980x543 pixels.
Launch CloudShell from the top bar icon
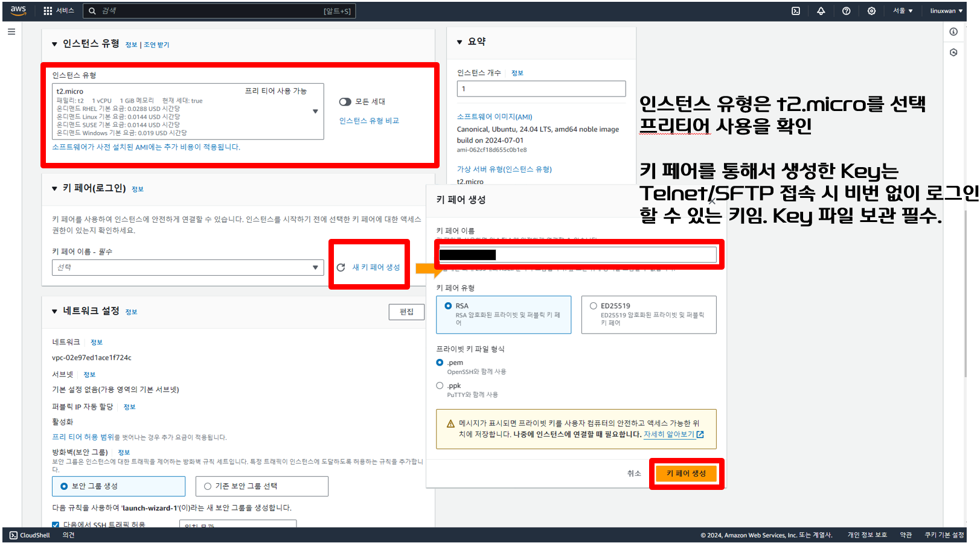pos(796,11)
